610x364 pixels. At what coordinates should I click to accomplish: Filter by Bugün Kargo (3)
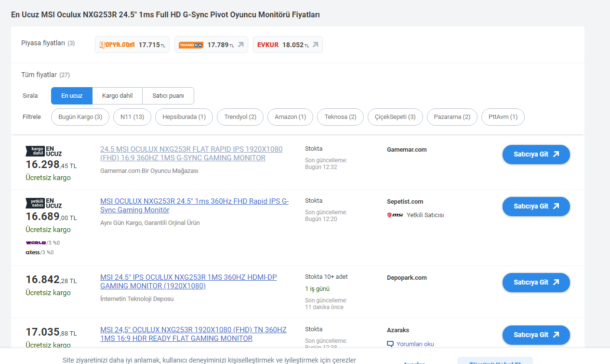(80, 117)
